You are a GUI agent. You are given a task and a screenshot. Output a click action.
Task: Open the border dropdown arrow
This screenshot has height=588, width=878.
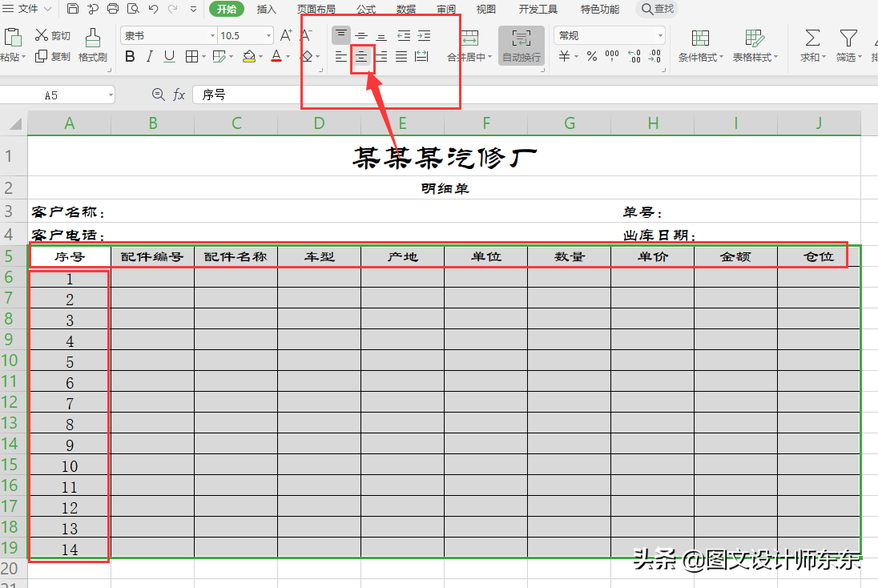click(x=203, y=57)
